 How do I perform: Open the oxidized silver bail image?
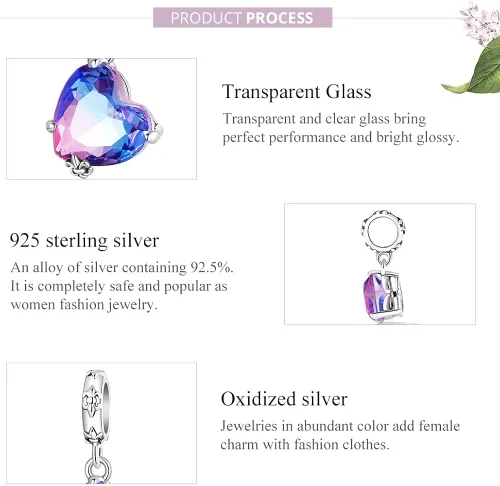pos(101,423)
